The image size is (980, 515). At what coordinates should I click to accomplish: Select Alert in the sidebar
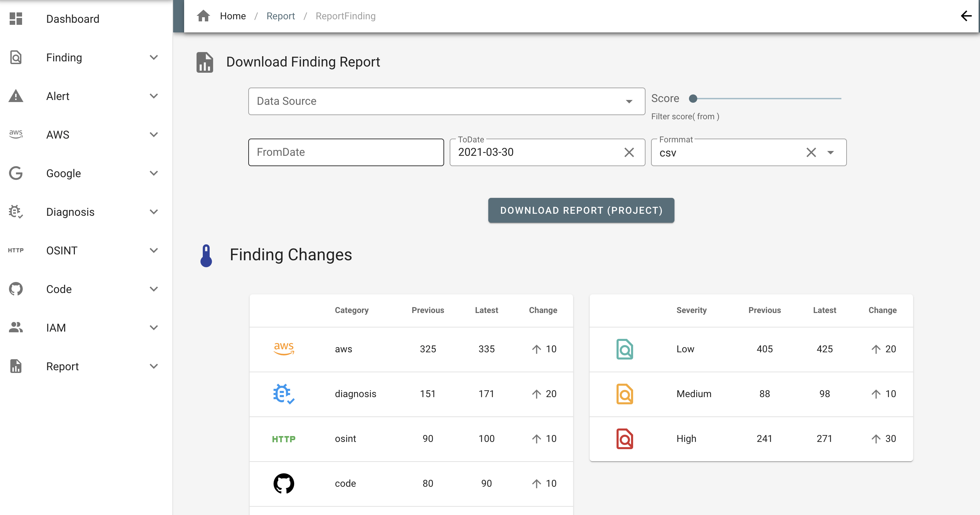point(58,96)
